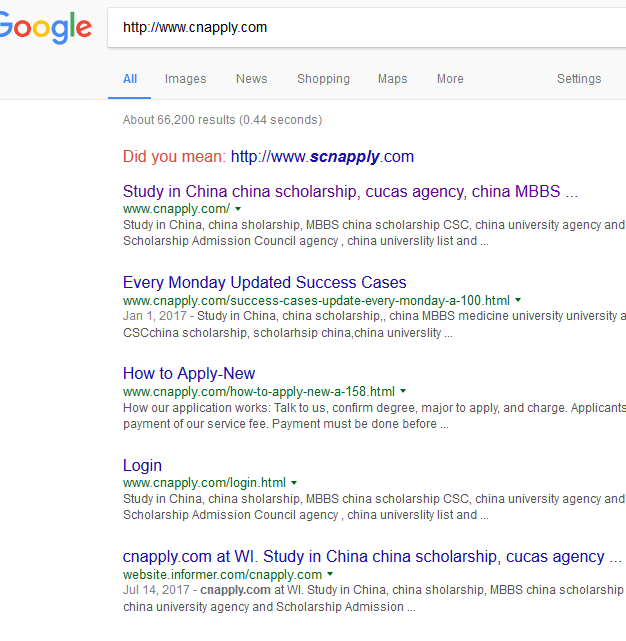Expand the dropdown beside success-cases-update-every-monday URL
Image resolution: width=626 pixels, height=641 pixels.
[x=518, y=300]
